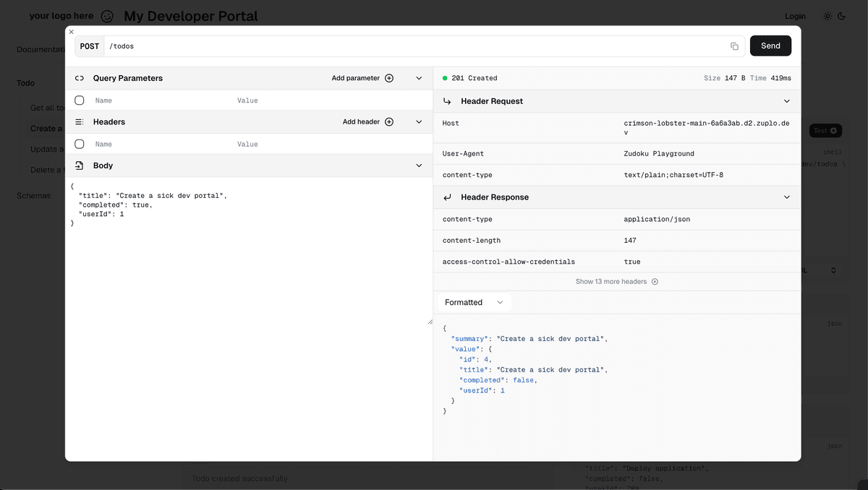The width and height of the screenshot is (868, 490).
Task: Click the smiley icon beside the logo
Action: pos(107,15)
